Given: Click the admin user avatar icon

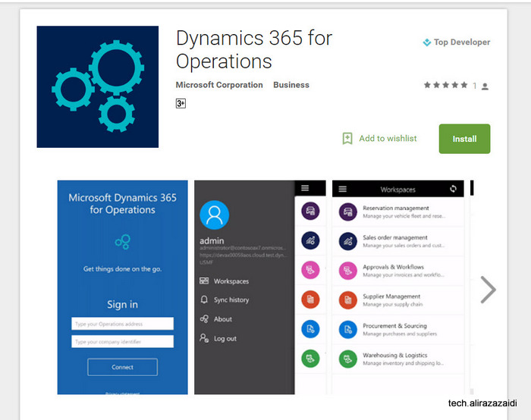Looking at the screenshot, I should (x=215, y=215).
